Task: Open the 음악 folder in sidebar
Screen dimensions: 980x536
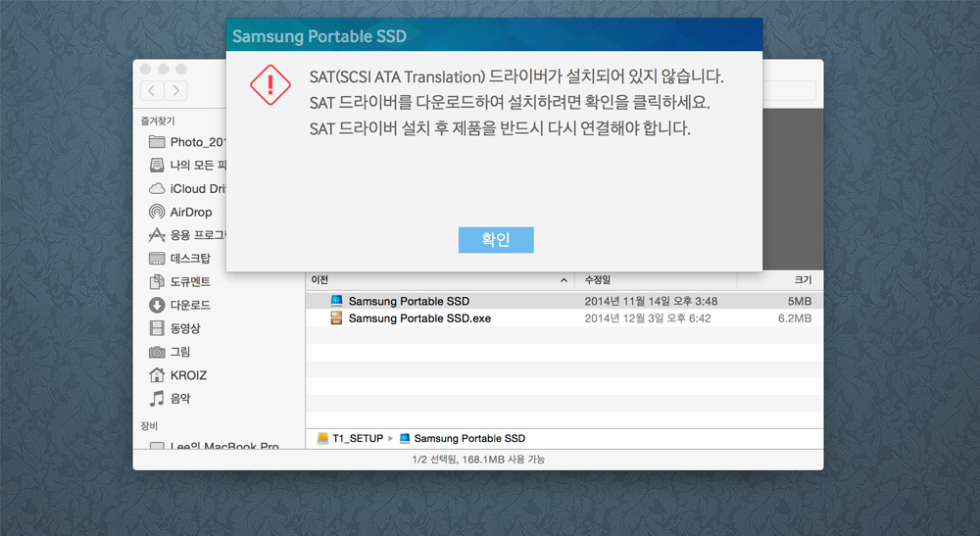Action: [180, 399]
